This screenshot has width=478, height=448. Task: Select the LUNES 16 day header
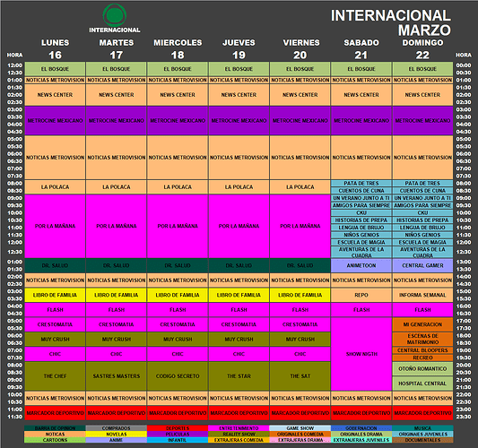click(x=56, y=49)
